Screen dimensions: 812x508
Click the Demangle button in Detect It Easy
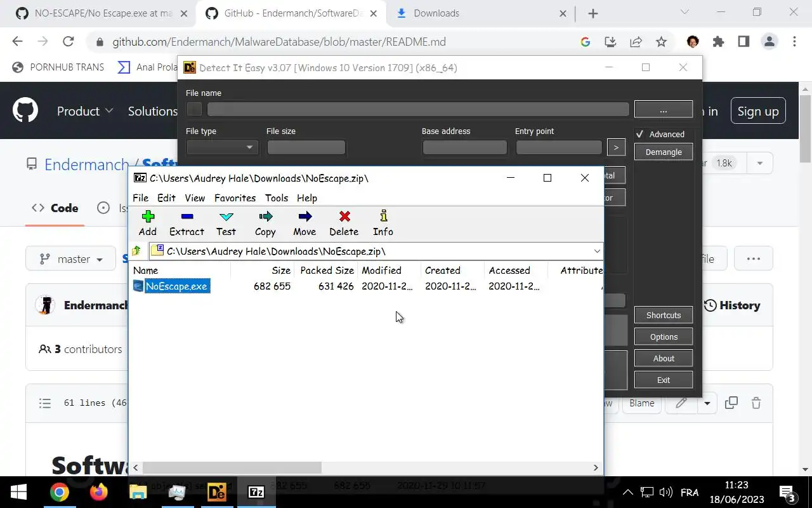coord(664,152)
